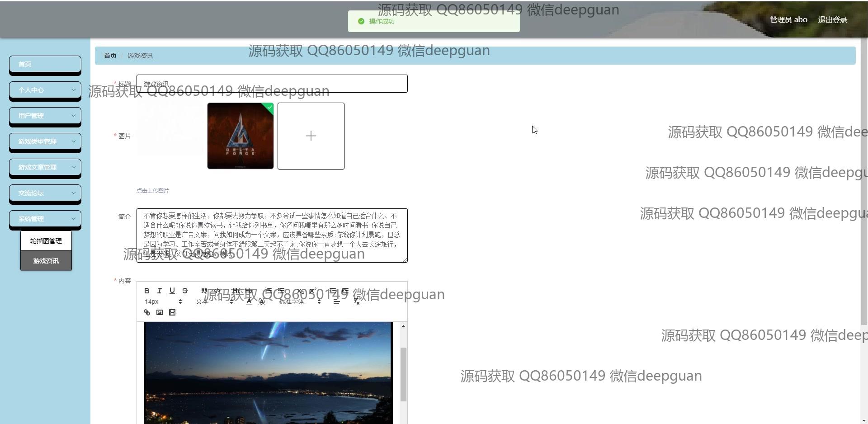The width and height of the screenshot is (868, 424).
Task: Click the 游戏资讯 breadcrumb text
Action: (141, 56)
